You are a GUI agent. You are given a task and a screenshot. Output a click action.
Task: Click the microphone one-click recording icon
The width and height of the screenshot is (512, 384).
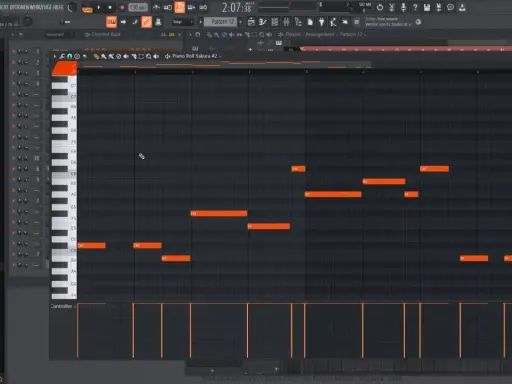tap(403, 7)
